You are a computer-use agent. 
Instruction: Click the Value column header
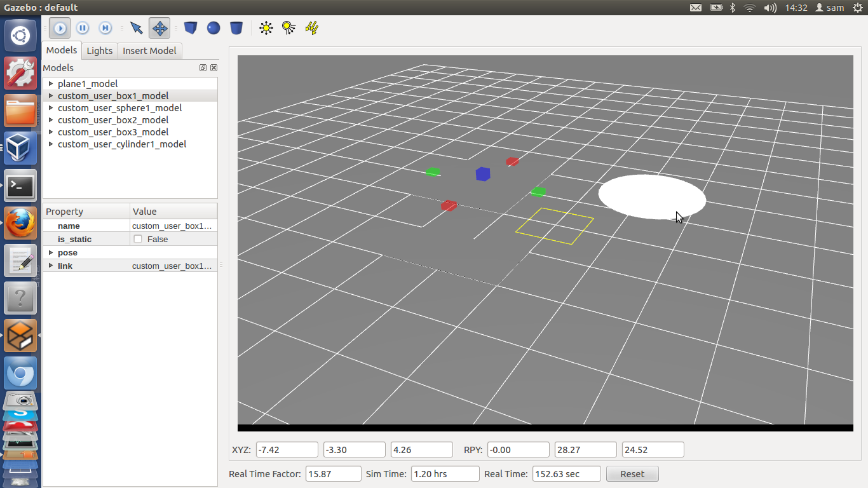pyautogui.click(x=173, y=211)
